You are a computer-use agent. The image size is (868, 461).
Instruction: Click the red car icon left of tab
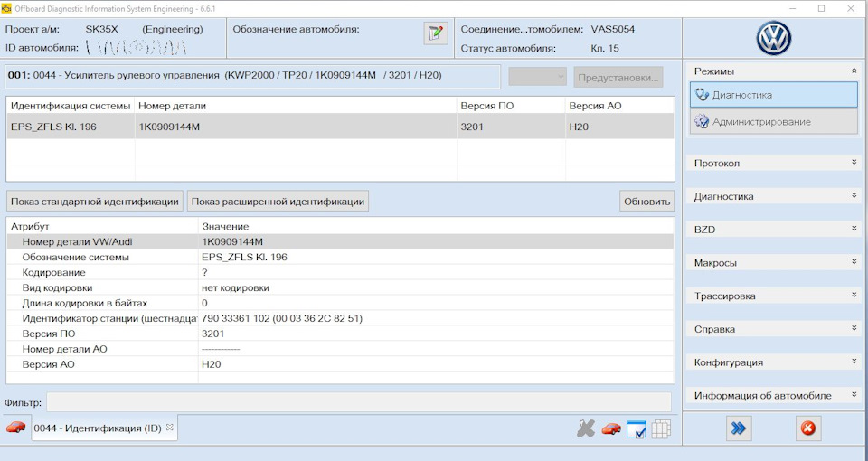click(x=16, y=428)
